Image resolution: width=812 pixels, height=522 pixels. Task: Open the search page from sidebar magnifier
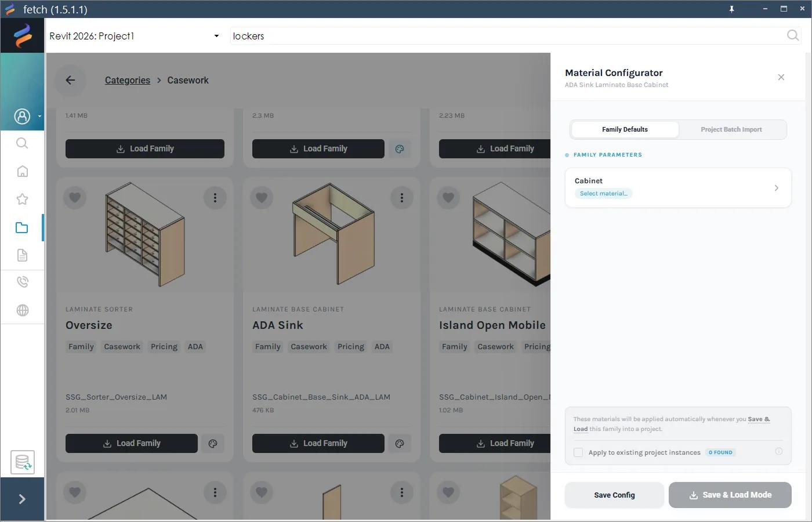click(22, 143)
